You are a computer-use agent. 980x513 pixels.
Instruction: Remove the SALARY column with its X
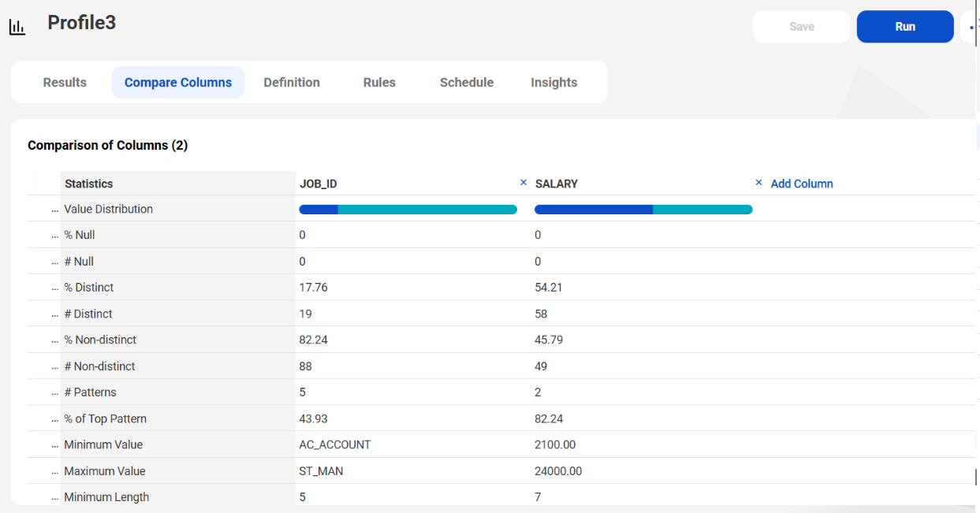click(x=759, y=183)
